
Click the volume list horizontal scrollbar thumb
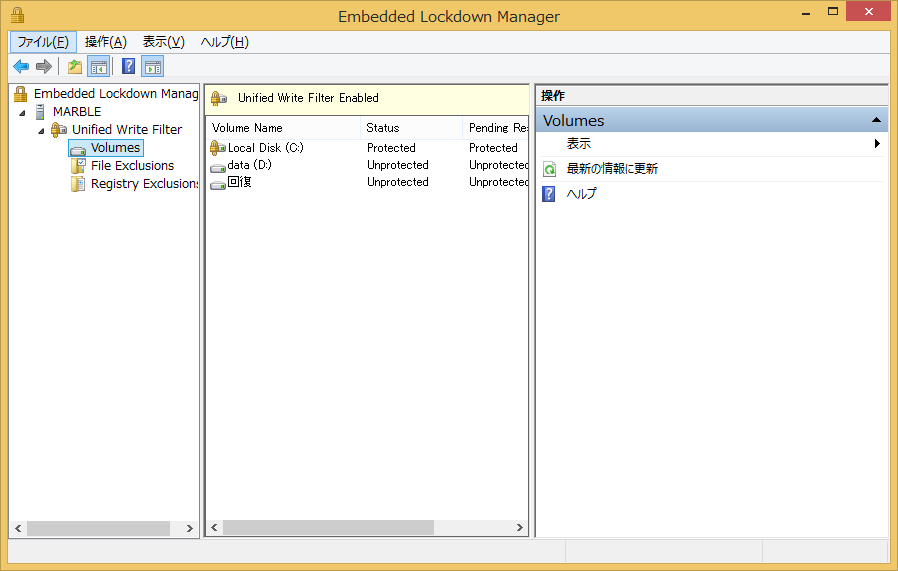328,527
